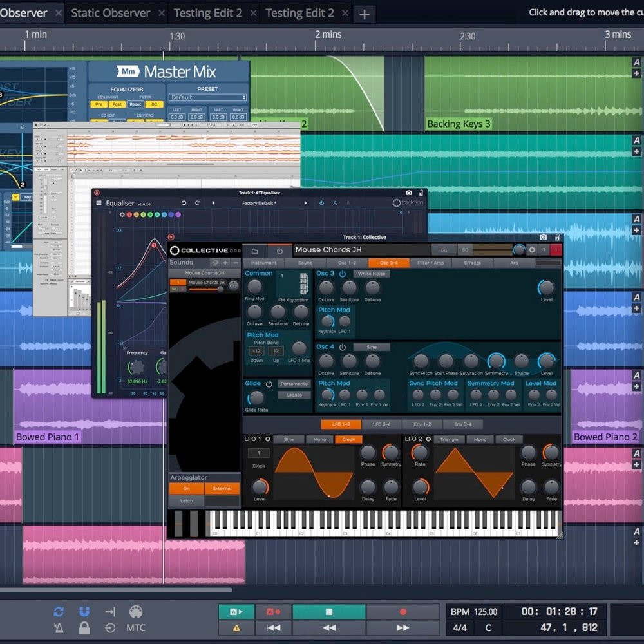644x644 pixels.
Task: Toggle LFO 1 Clock sync button
Action: click(348, 439)
